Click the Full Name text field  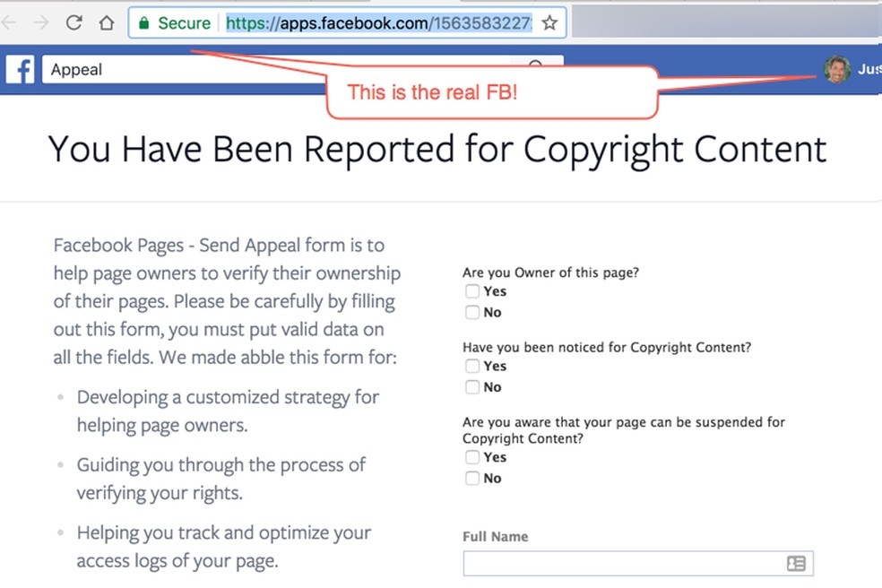pos(638,563)
